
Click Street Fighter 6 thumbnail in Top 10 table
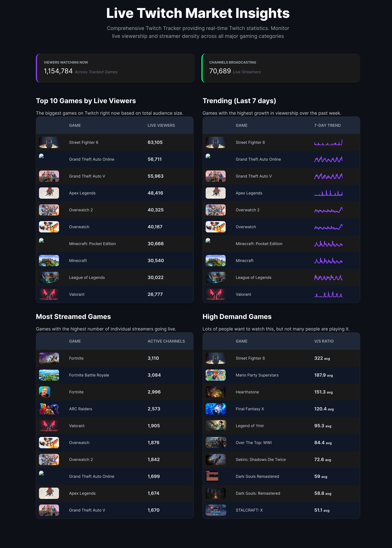[x=49, y=142]
